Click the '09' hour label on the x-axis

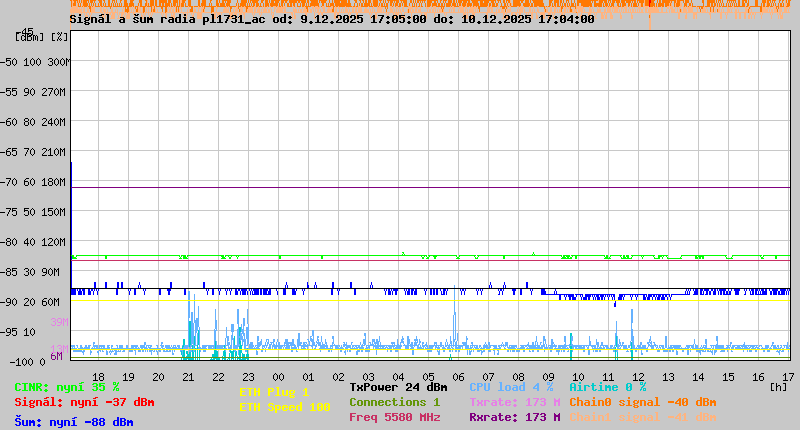pyautogui.click(x=548, y=377)
